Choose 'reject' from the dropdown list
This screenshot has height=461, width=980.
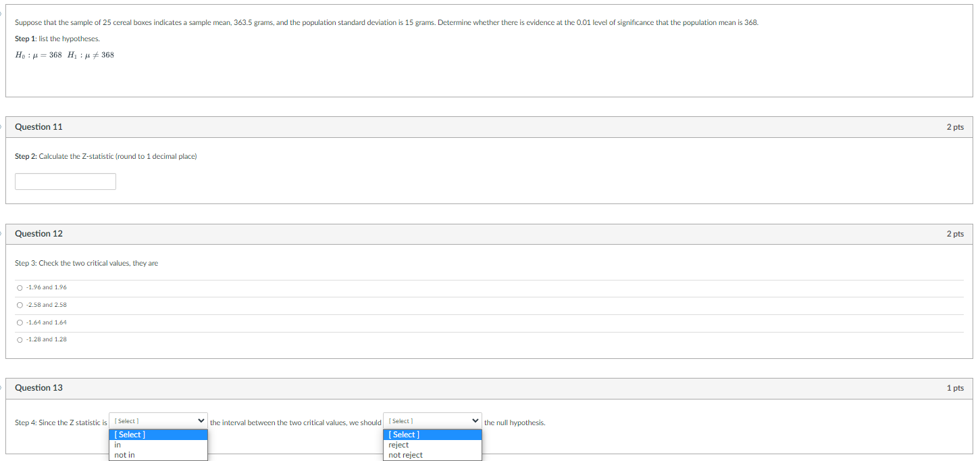coord(432,445)
